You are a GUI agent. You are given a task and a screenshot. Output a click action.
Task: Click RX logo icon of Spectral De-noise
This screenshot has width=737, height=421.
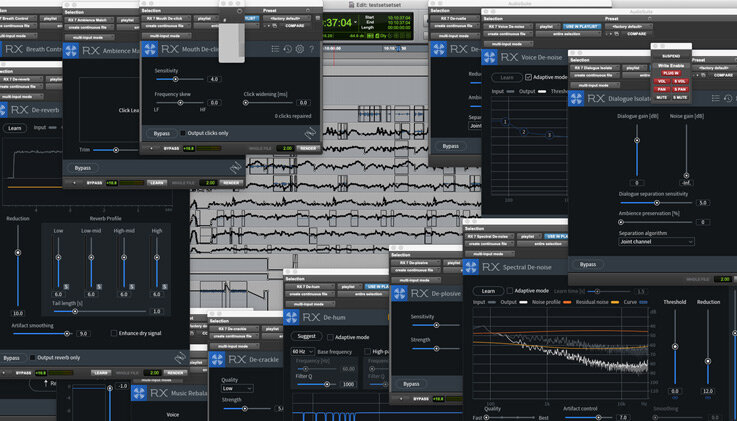coord(470,267)
